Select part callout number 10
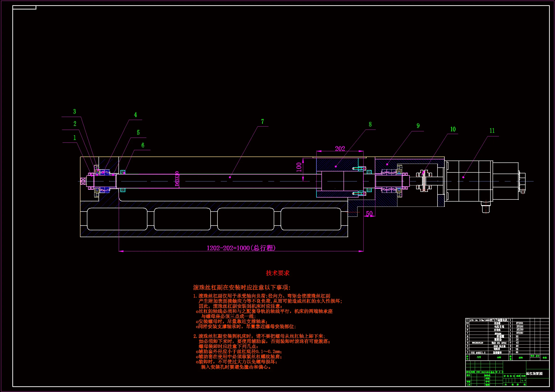555x392 pixels. pos(453,129)
